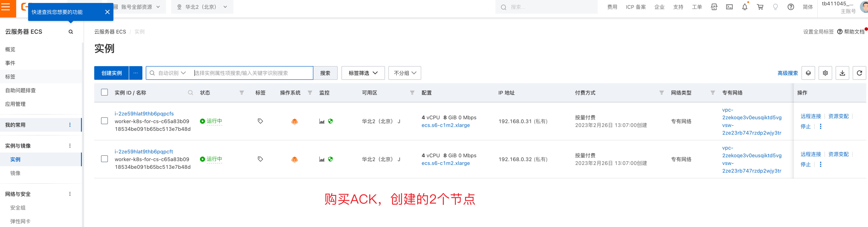Open 安全组 in the sidebar menu
This screenshot has width=868, height=227.
(x=18, y=208)
